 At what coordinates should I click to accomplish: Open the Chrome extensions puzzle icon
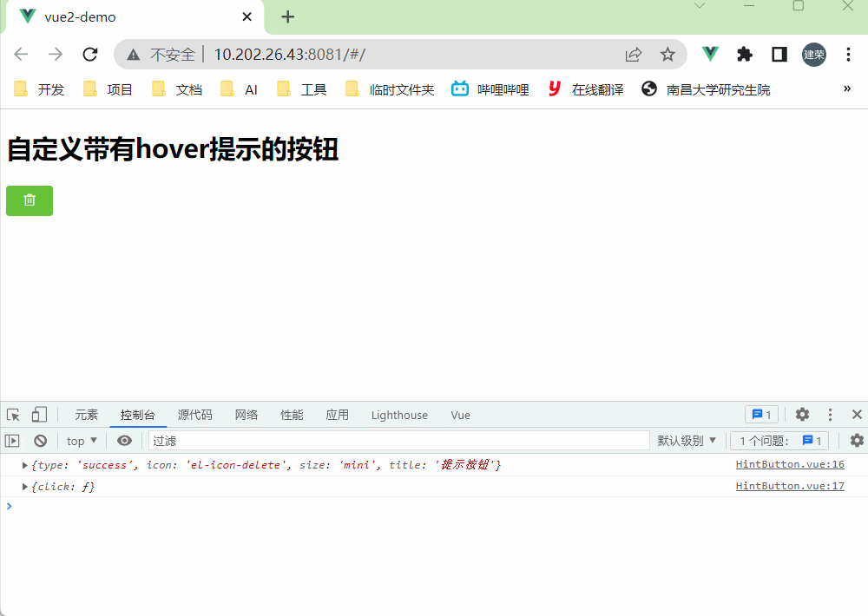click(x=745, y=54)
